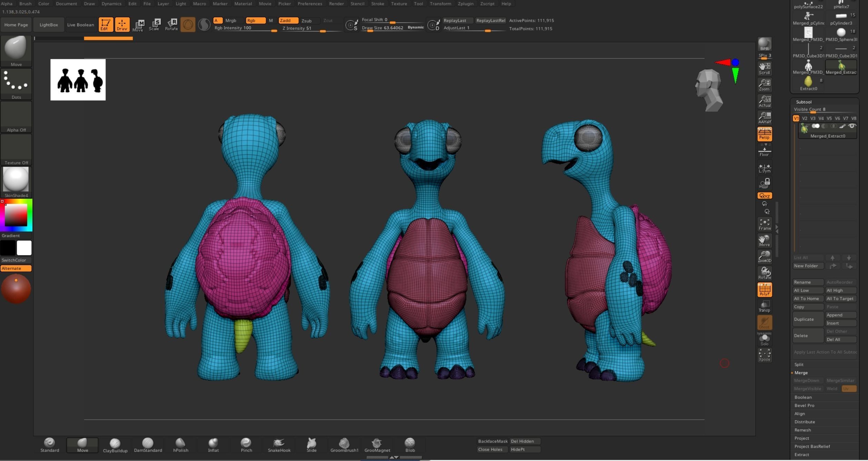
Task: Toggle L.Sym local symmetry
Action: click(x=764, y=168)
